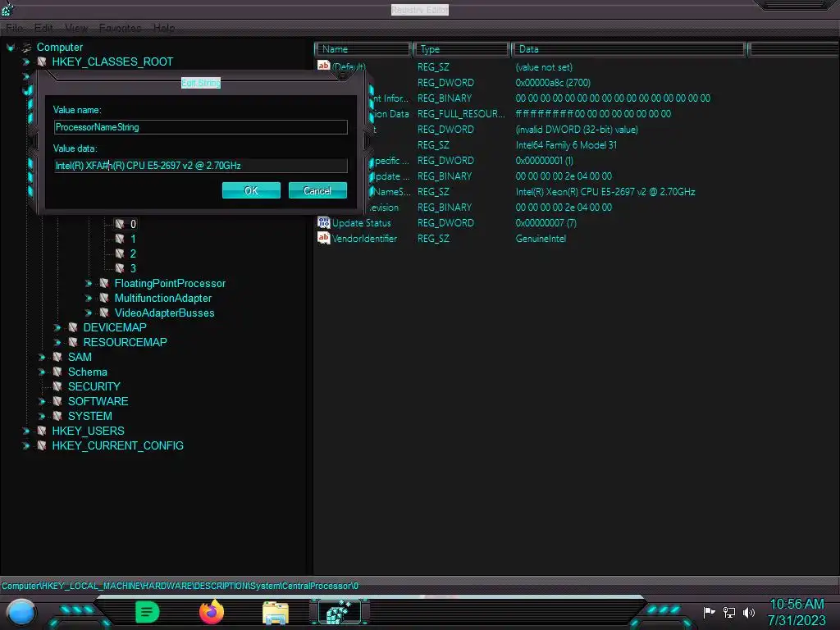Click the Action Center flag tray icon
This screenshot has width=840, height=630.
click(x=709, y=612)
